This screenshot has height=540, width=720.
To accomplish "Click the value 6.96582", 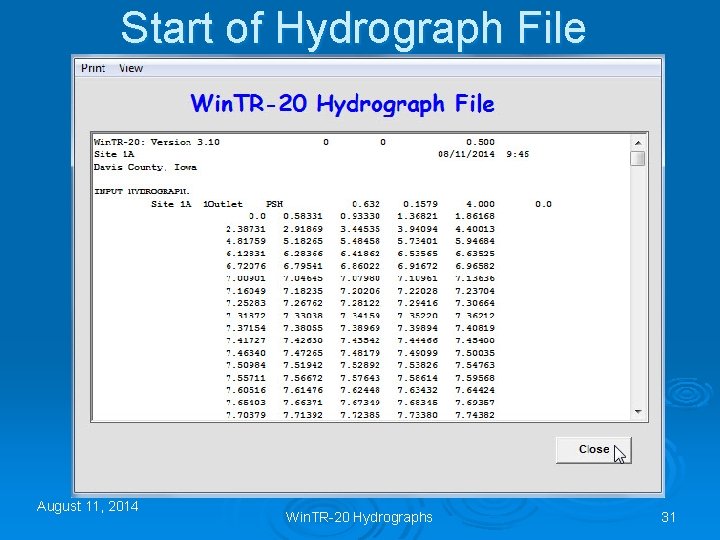I will (x=475, y=266).
